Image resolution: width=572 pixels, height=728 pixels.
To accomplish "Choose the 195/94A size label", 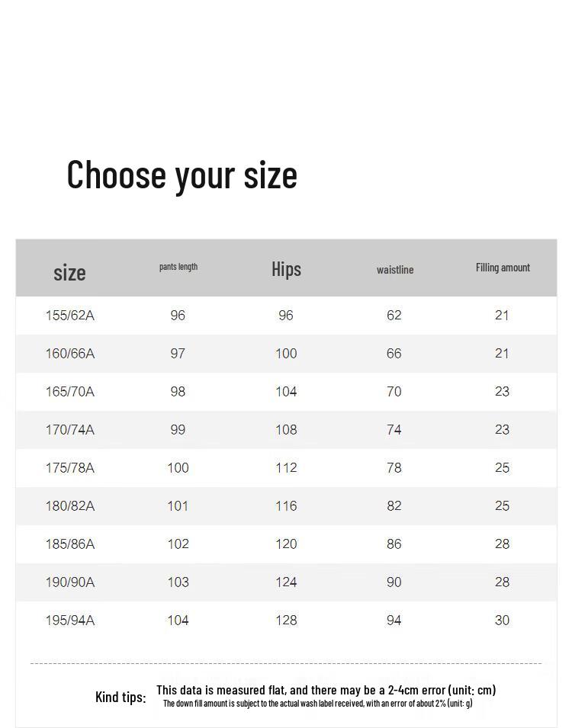I will coord(70,621).
